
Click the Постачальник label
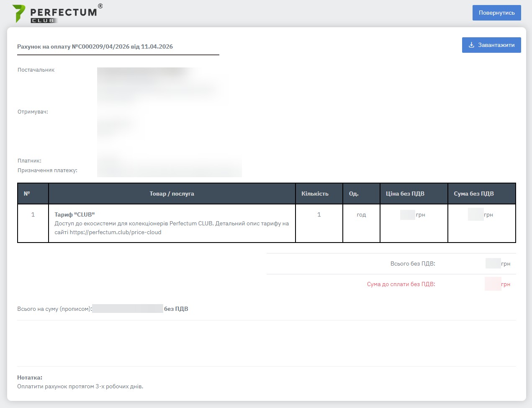pos(36,70)
